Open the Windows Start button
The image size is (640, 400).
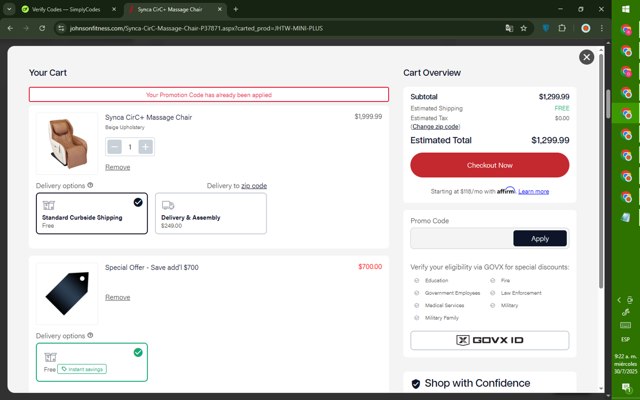tap(626, 9)
